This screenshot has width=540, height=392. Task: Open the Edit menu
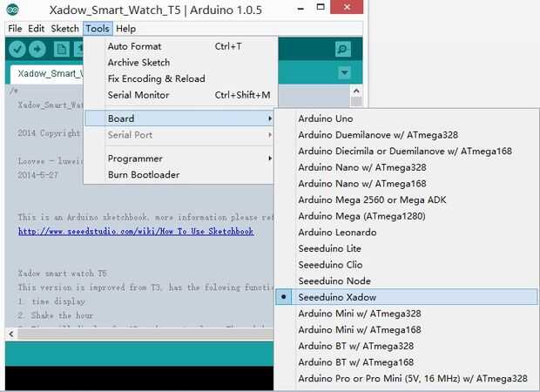click(x=37, y=29)
